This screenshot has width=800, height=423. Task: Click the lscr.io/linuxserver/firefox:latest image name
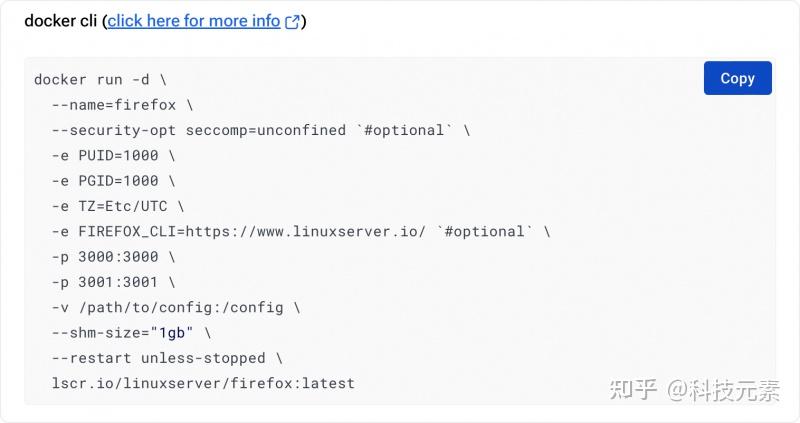click(203, 383)
